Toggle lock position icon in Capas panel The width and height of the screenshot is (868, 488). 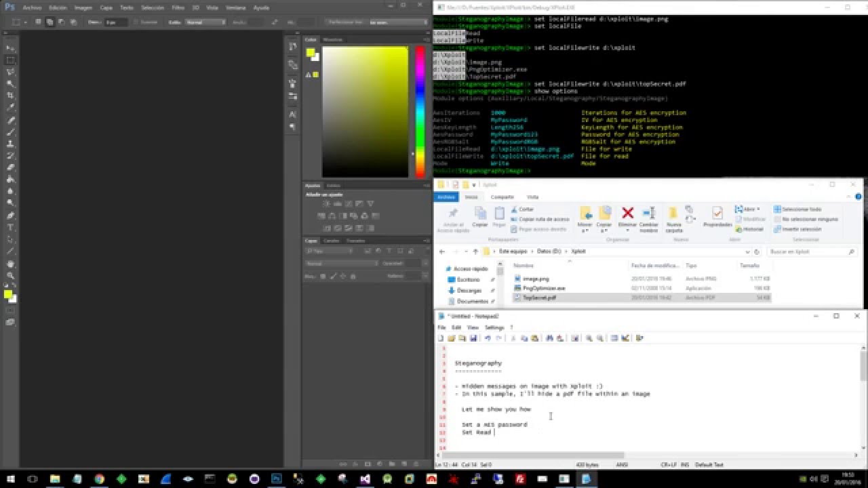[x=342, y=276]
